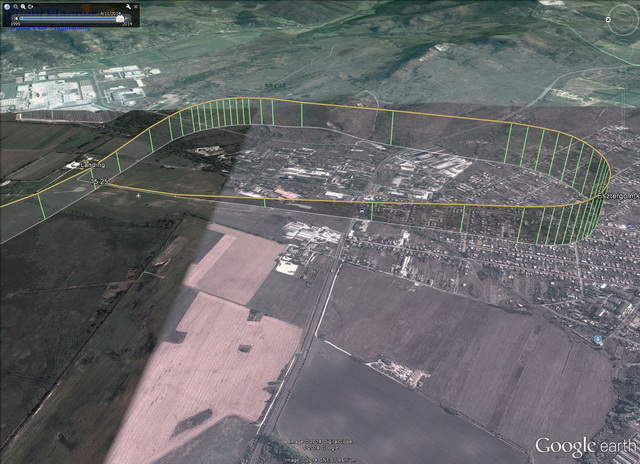Click the look-around navigation ring
Screen dimensions: 640x464
click(x=623, y=19)
